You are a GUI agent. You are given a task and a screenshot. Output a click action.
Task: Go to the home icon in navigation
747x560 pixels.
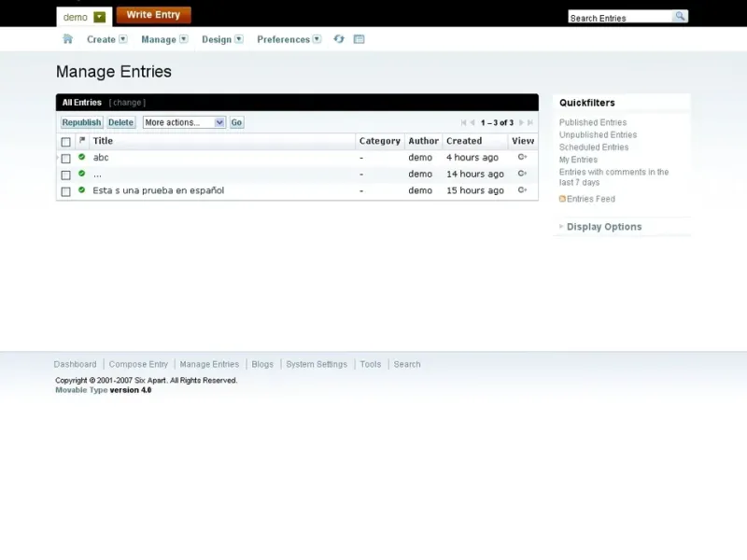[x=67, y=39]
